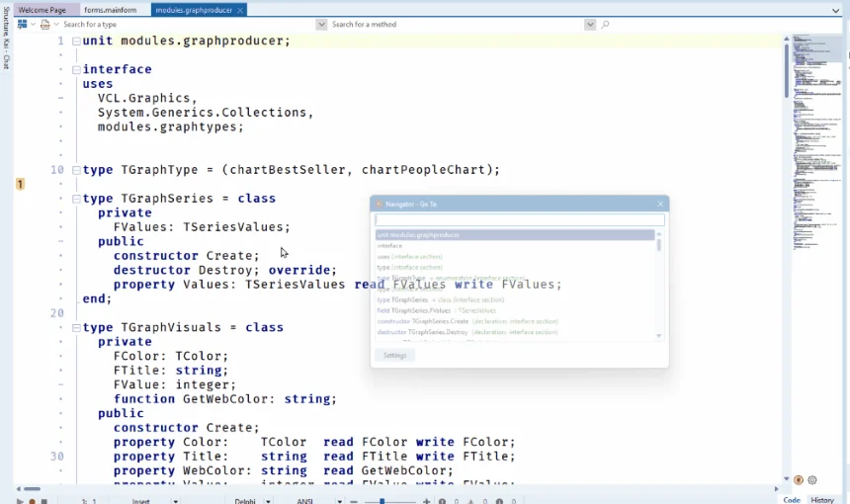Image resolution: width=850 pixels, height=504 pixels.
Task: Click the uses-list icon in navigation toolbar
Action: click(x=45, y=25)
